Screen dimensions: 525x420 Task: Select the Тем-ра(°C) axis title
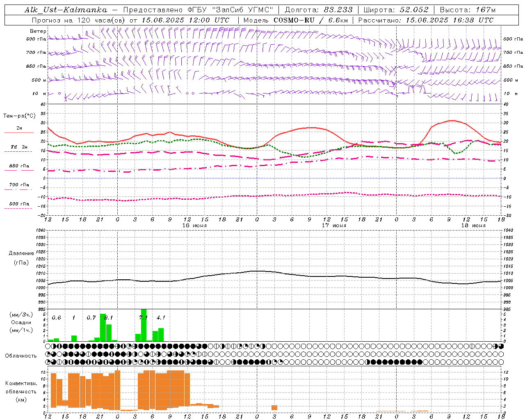click(19, 116)
